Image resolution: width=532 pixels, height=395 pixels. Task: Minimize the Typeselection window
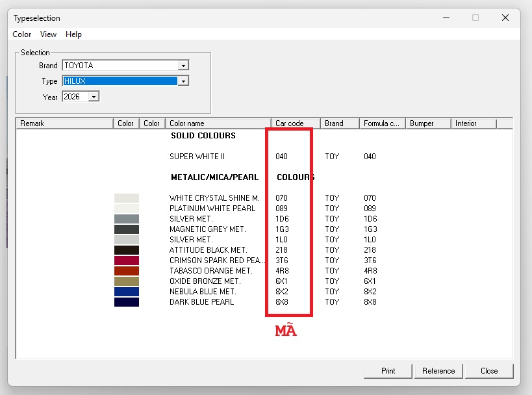pos(446,18)
